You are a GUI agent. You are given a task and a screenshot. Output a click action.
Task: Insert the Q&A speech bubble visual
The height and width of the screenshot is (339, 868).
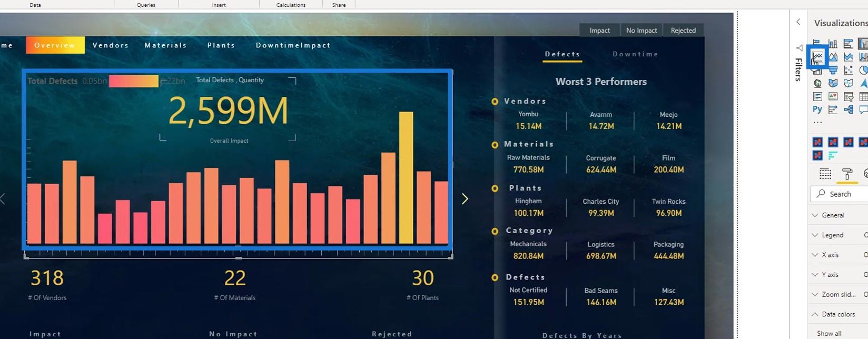pos(864,109)
